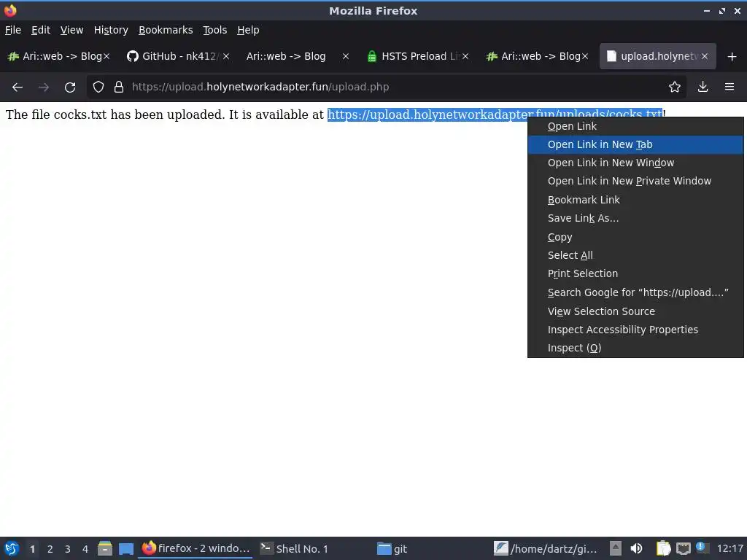Choose Select All in context menu

point(635,255)
